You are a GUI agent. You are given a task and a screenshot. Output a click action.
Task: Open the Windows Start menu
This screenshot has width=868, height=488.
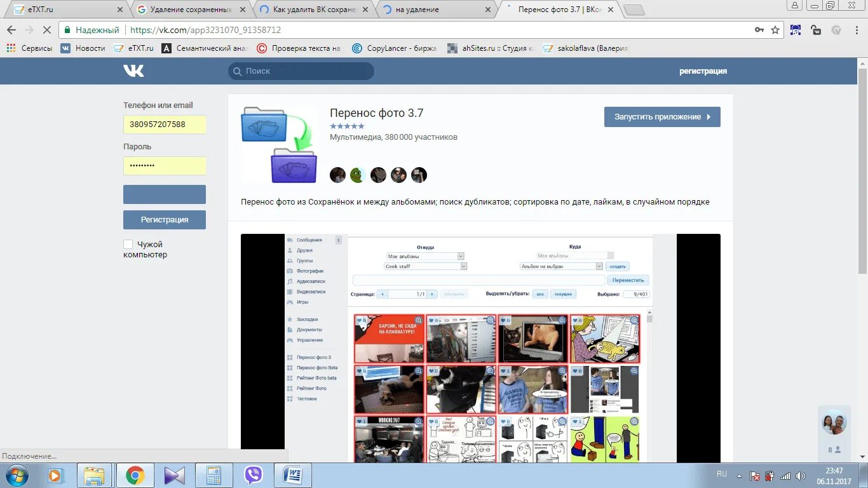[x=16, y=475]
